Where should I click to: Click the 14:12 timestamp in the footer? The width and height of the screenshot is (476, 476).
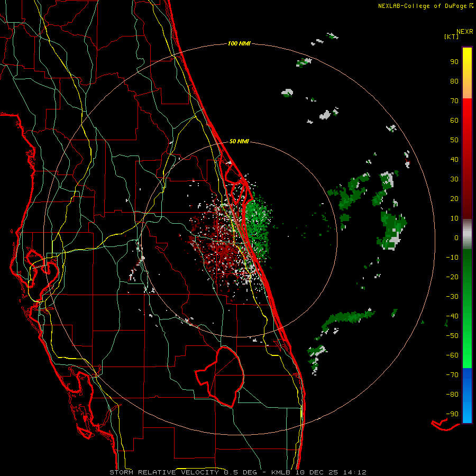354,472
